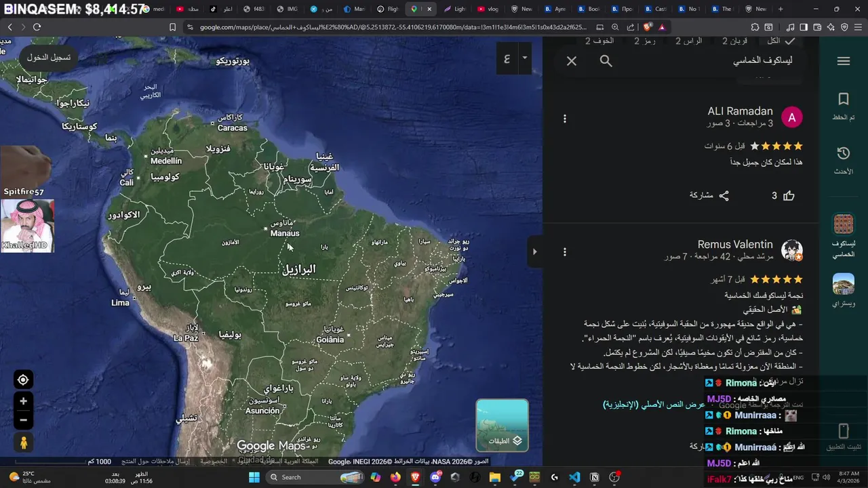
Task: Clear the search with the X icon
Action: (572, 61)
